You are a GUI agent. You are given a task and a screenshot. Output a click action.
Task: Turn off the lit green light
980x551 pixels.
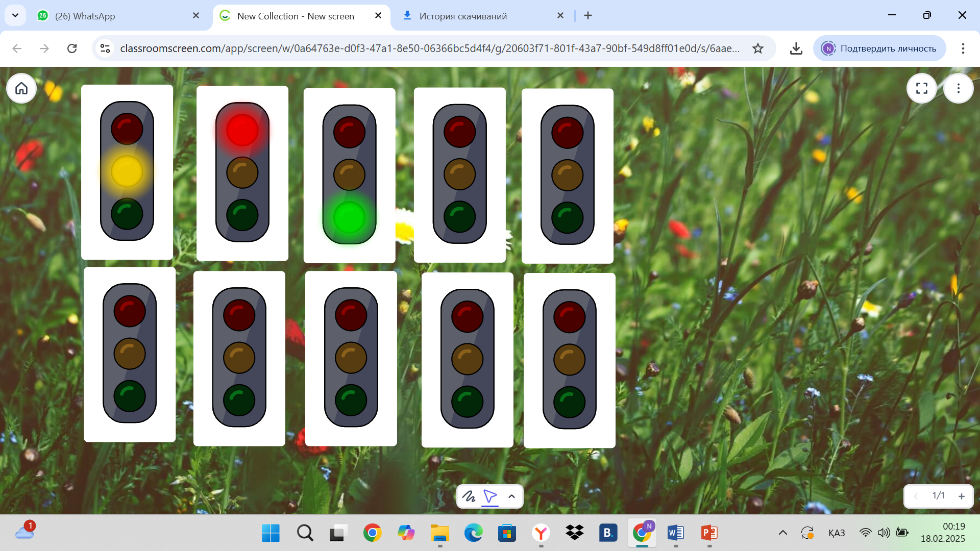click(x=349, y=217)
